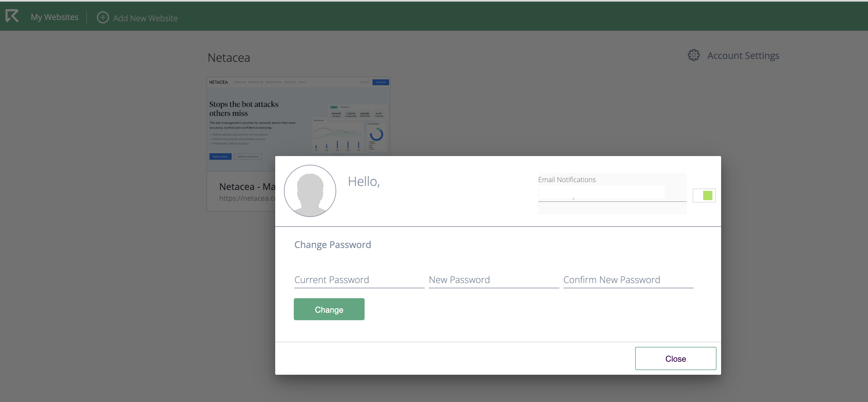Click the Netacea group heading
The width and height of the screenshot is (868, 402).
(x=229, y=58)
